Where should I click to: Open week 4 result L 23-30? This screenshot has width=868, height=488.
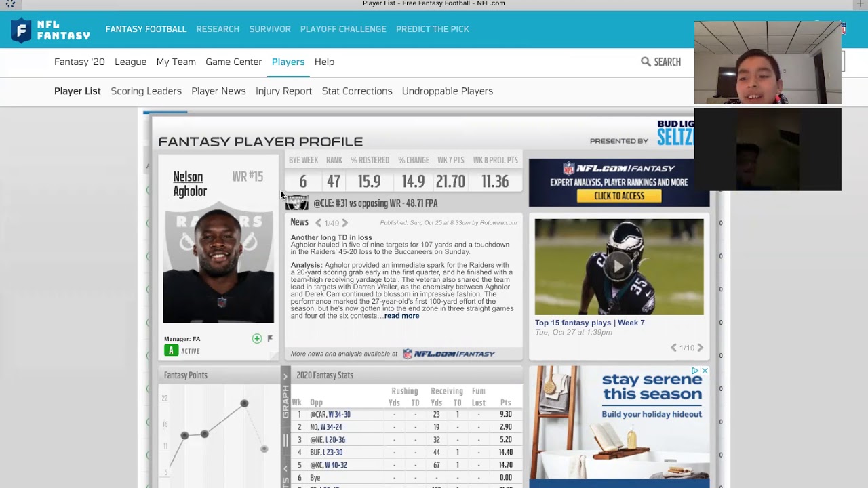(332, 452)
